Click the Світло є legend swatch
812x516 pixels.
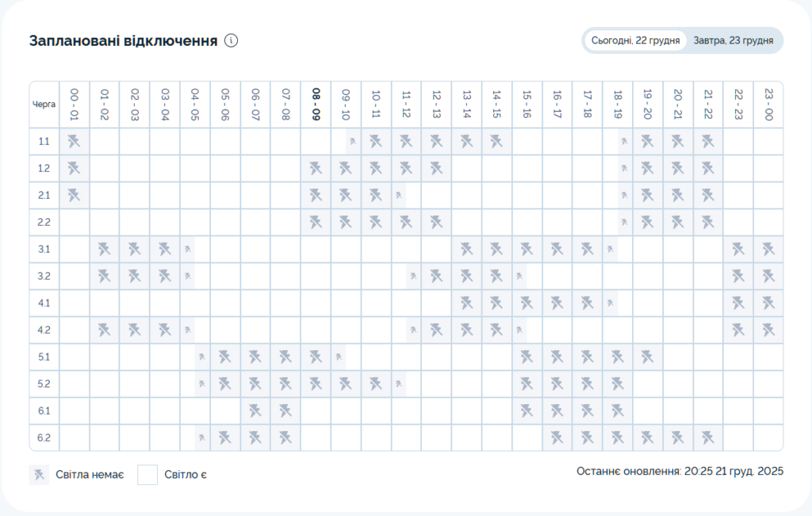point(147,475)
